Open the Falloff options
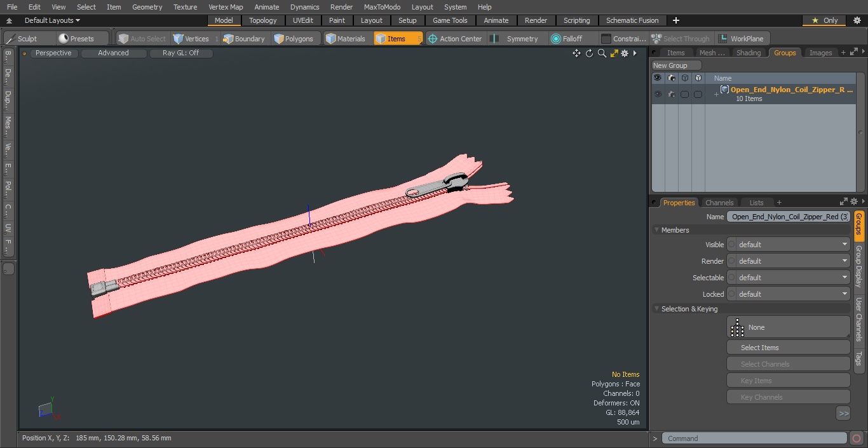Image resolution: width=868 pixels, height=448 pixels. pyautogui.click(x=566, y=39)
